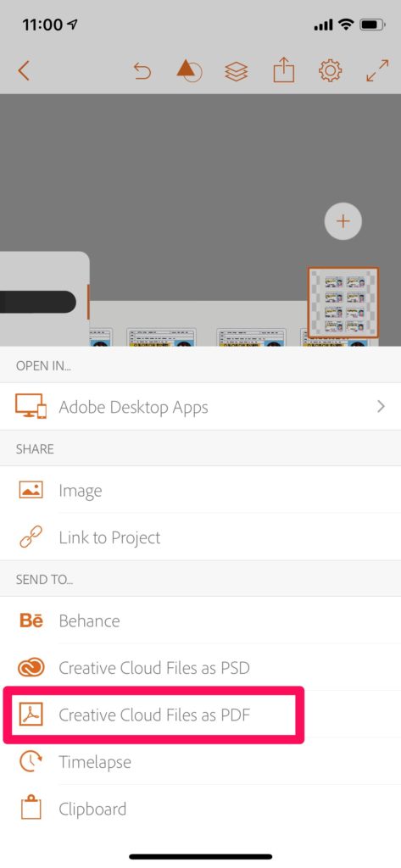The height and width of the screenshot is (868, 401).
Task: Export a Timelapse video
Action: coord(200,762)
